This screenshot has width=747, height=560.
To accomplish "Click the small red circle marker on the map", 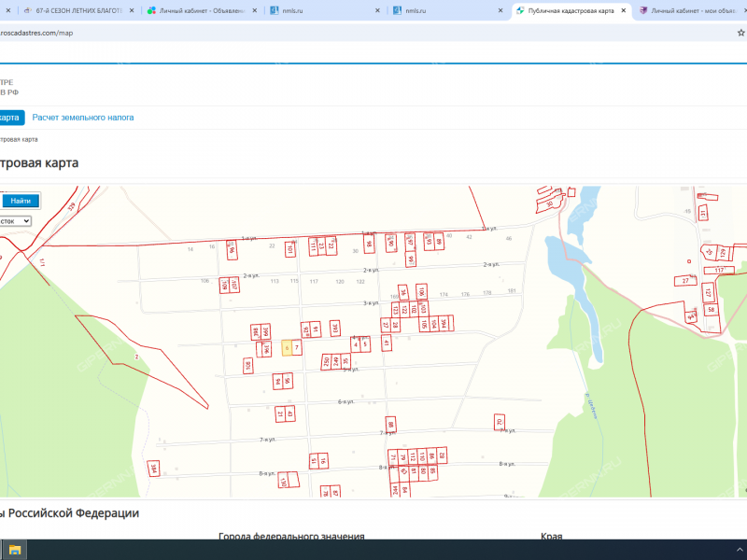I will point(689,261).
